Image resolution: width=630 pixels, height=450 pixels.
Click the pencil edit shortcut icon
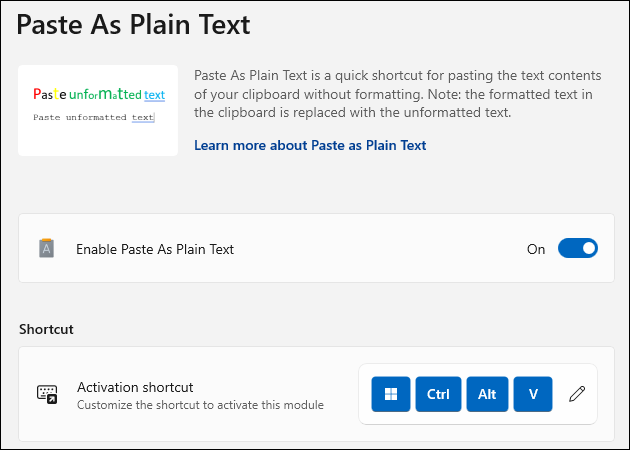(x=577, y=394)
